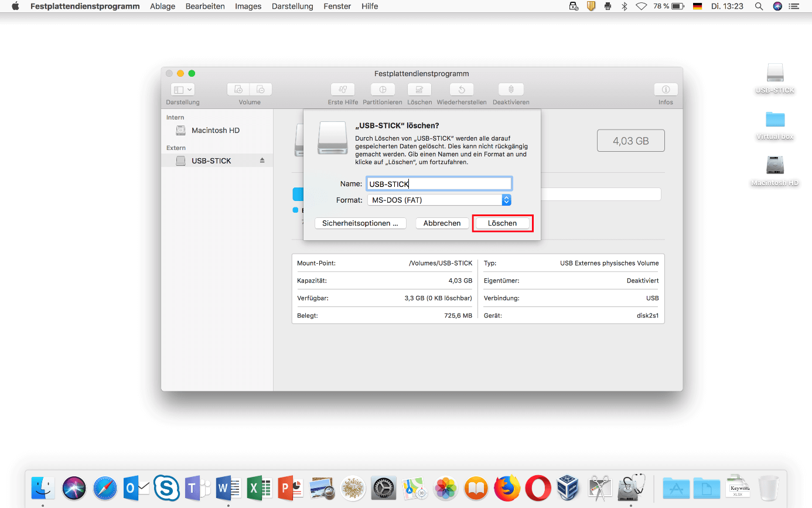The height and width of the screenshot is (508, 812).
Task: Open the Apple menu
Action: pos(15,6)
